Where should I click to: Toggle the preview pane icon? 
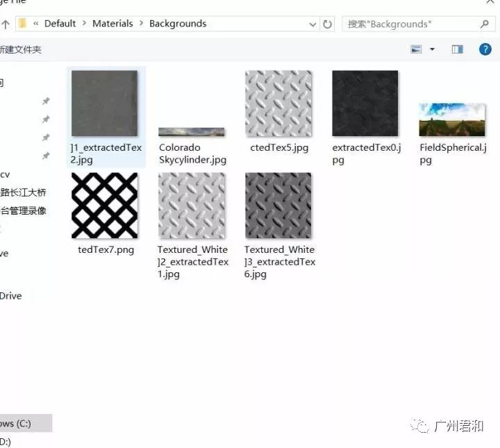(457, 49)
